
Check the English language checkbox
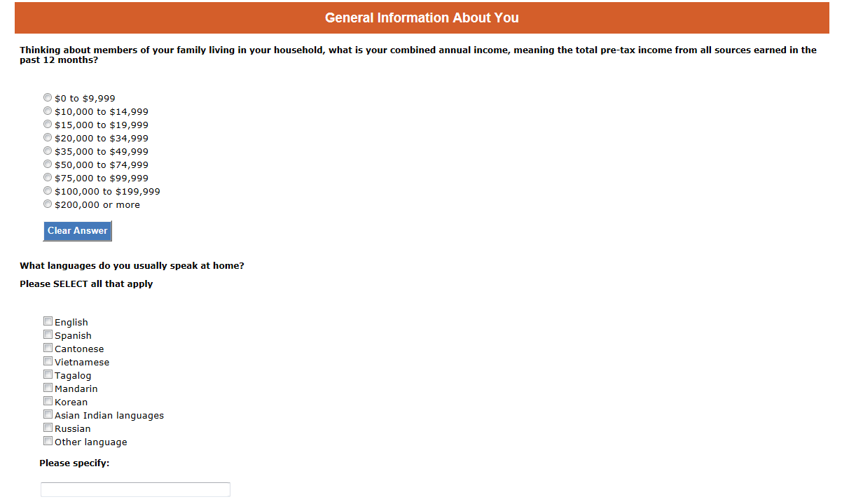[48, 321]
